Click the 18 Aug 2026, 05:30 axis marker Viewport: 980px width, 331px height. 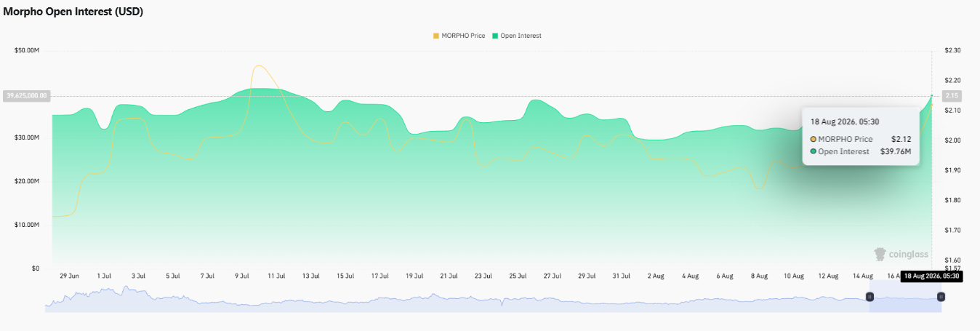click(x=932, y=276)
